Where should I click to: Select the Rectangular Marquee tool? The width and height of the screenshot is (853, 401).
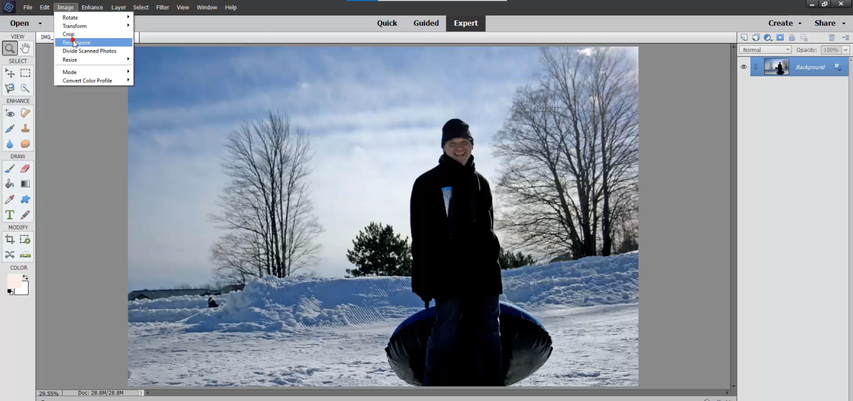pos(25,73)
